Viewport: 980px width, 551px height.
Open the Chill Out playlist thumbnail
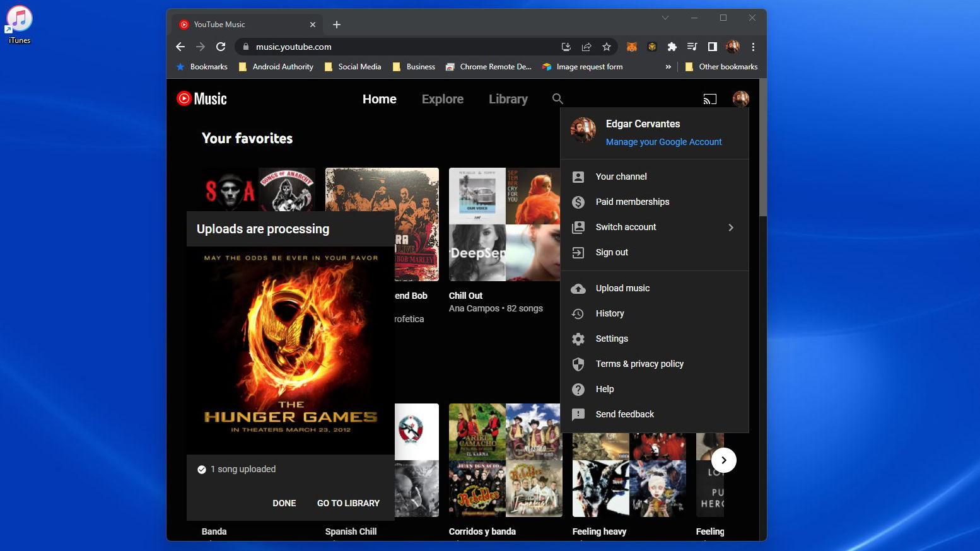click(x=504, y=224)
